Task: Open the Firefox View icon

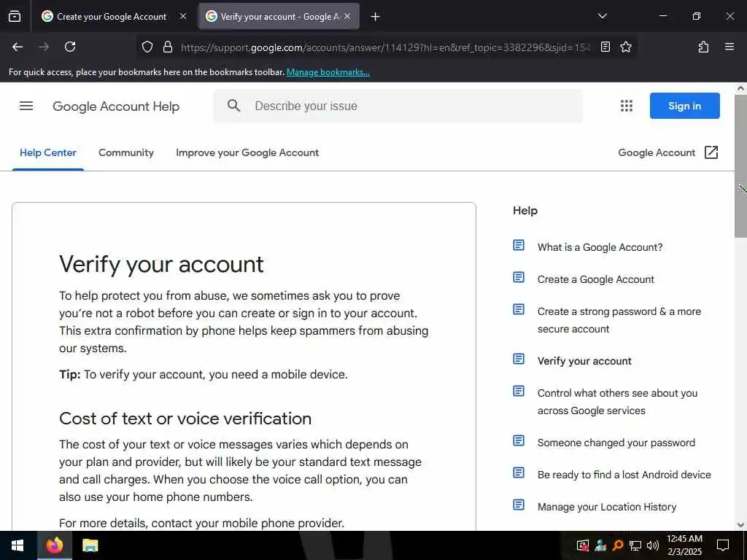Action: coord(15,17)
